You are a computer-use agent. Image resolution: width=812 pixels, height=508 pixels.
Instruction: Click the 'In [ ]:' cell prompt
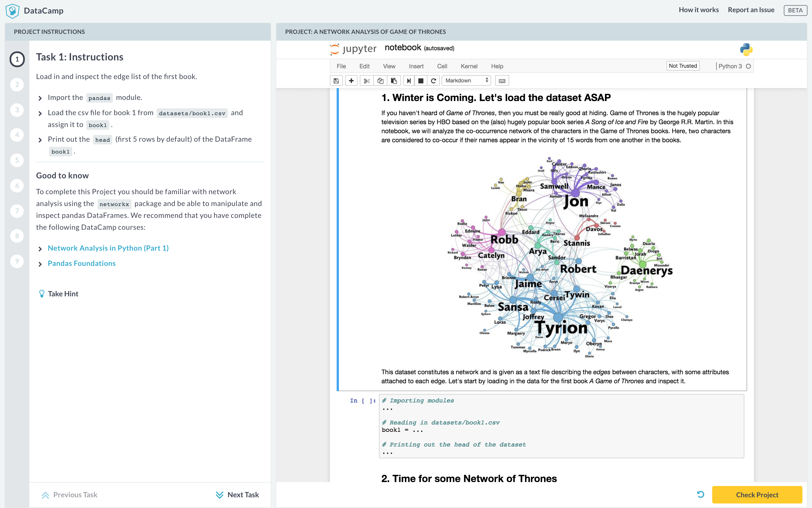click(363, 400)
